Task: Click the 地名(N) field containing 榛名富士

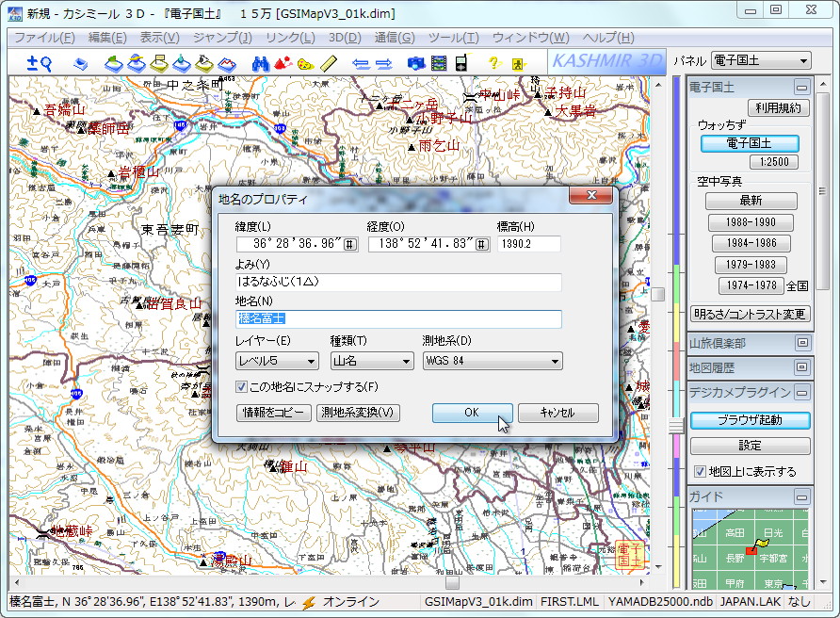Action: tap(398, 319)
